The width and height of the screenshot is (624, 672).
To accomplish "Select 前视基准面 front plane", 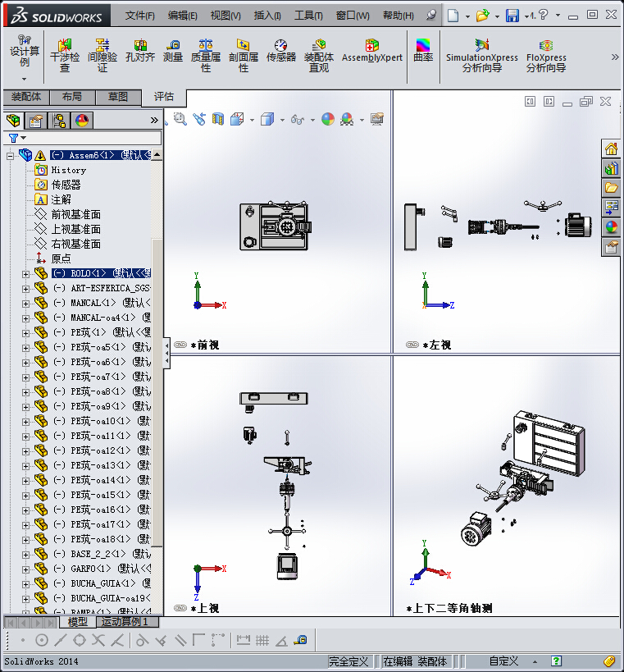I will [x=75, y=214].
